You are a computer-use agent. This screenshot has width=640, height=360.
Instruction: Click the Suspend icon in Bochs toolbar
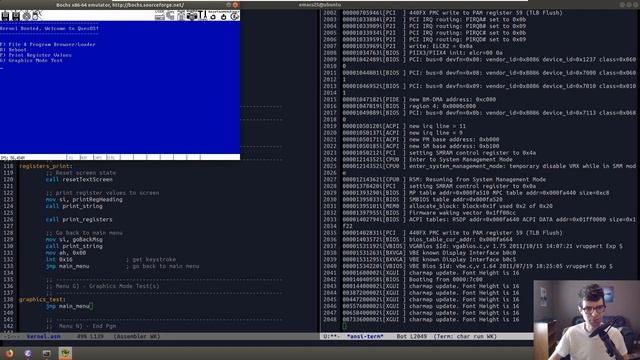click(223, 16)
